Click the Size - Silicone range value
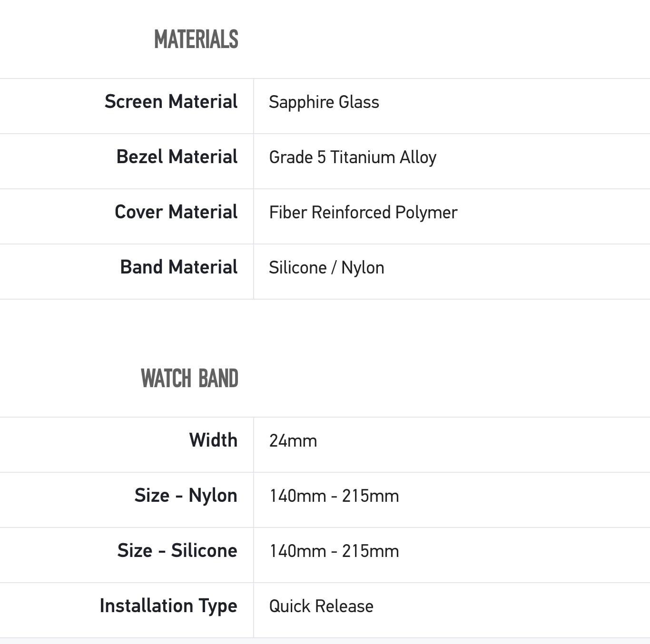The height and width of the screenshot is (644, 650). pos(334,551)
